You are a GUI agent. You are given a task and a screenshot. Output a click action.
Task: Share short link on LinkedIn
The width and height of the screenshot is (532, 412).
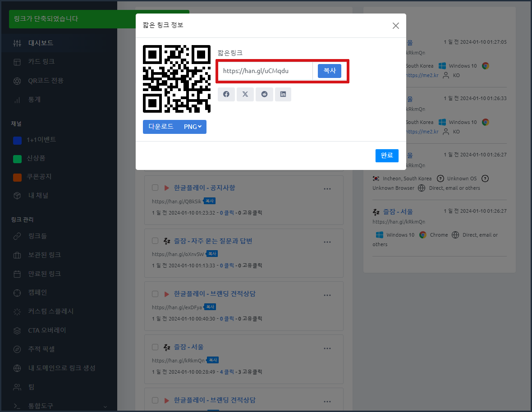[x=283, y=94]
